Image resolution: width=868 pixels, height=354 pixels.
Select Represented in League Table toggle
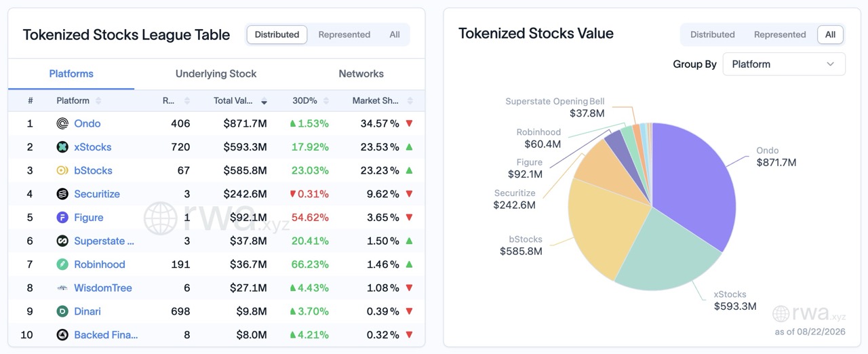tap(344, 35)
